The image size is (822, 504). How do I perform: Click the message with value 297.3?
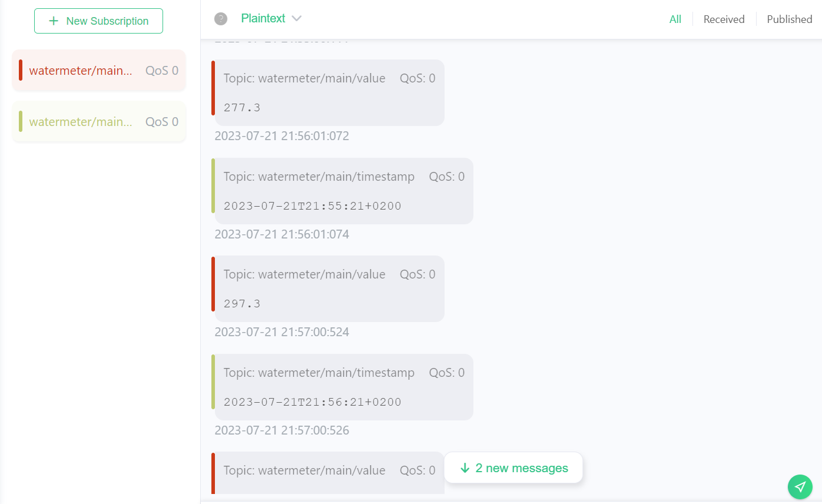click(329, 289)
